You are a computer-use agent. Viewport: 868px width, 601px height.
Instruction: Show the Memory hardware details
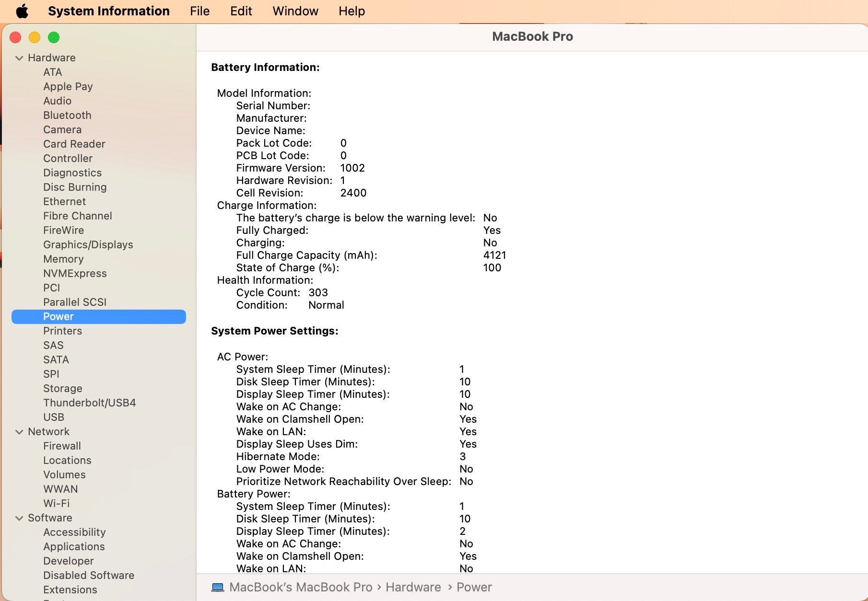(63, 259)
